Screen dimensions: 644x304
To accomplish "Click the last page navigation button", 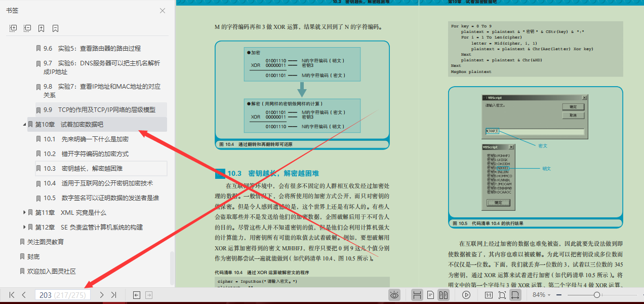I will pos(112,294).
